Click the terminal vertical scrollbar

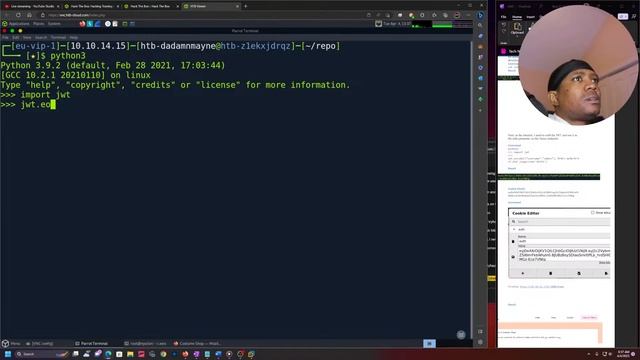point(472,190)
